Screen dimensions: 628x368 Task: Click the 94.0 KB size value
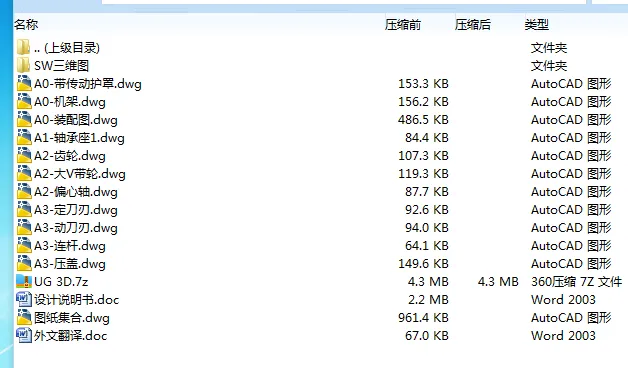click(427, 228)
